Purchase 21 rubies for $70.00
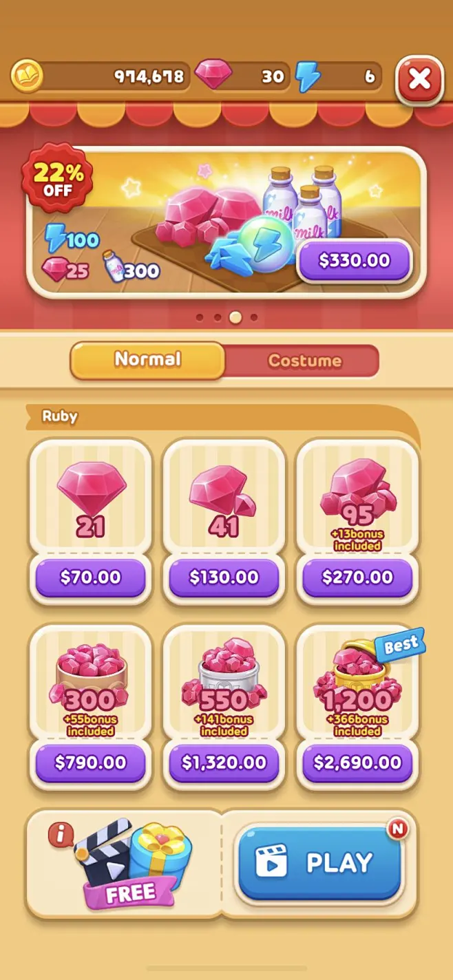Screen dimensions: 453x980 point(91,577)
